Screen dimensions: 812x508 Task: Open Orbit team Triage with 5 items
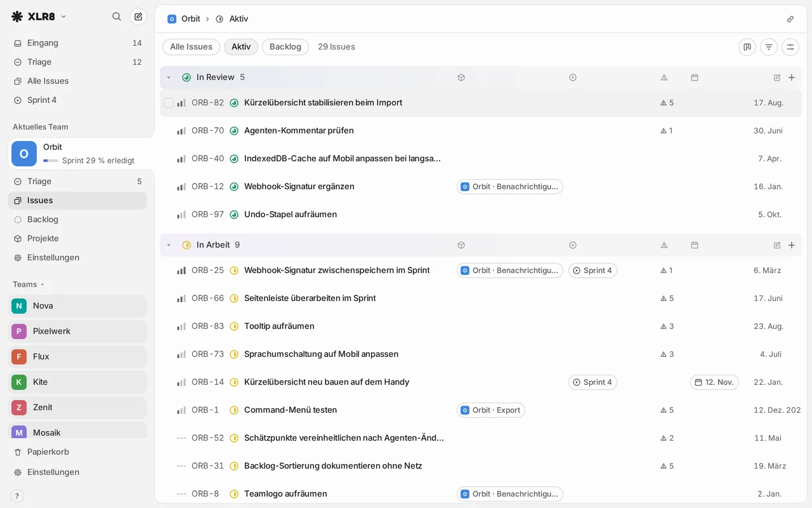(x=77, y=182)
